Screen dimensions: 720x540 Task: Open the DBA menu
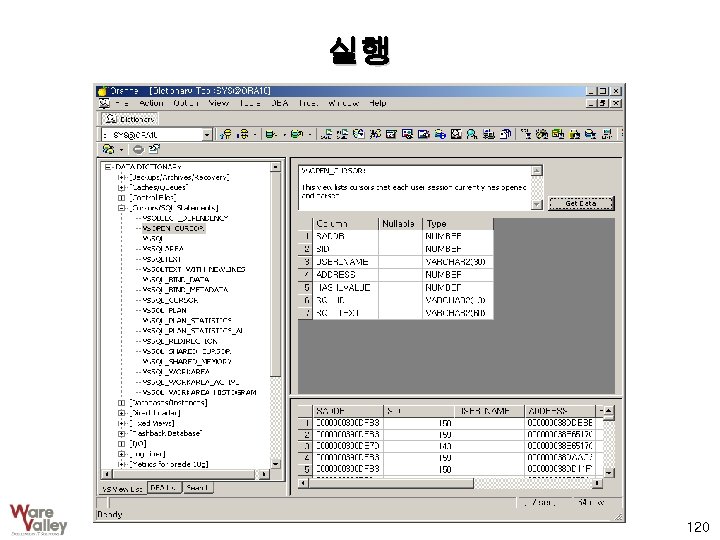[x=280, y=103]
